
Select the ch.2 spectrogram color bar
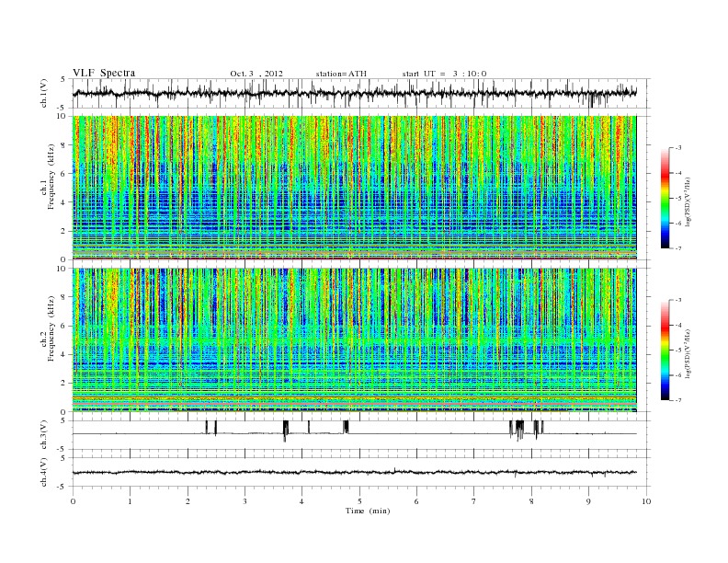(x=665, y=350)
